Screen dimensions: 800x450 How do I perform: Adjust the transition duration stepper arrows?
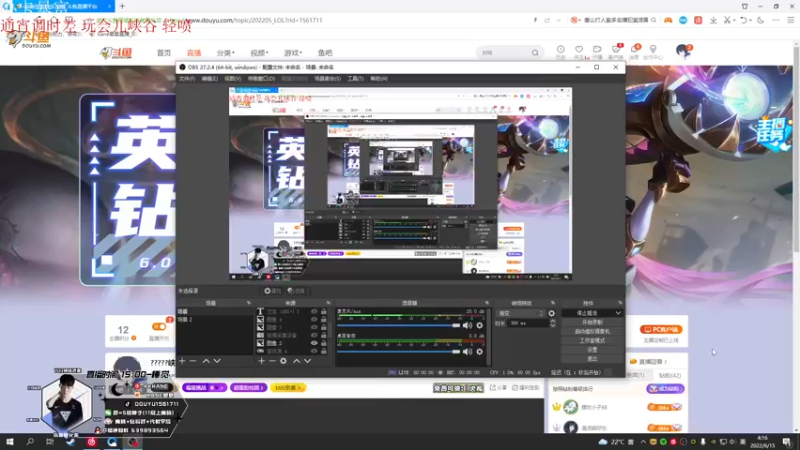[x=552, y=323]
